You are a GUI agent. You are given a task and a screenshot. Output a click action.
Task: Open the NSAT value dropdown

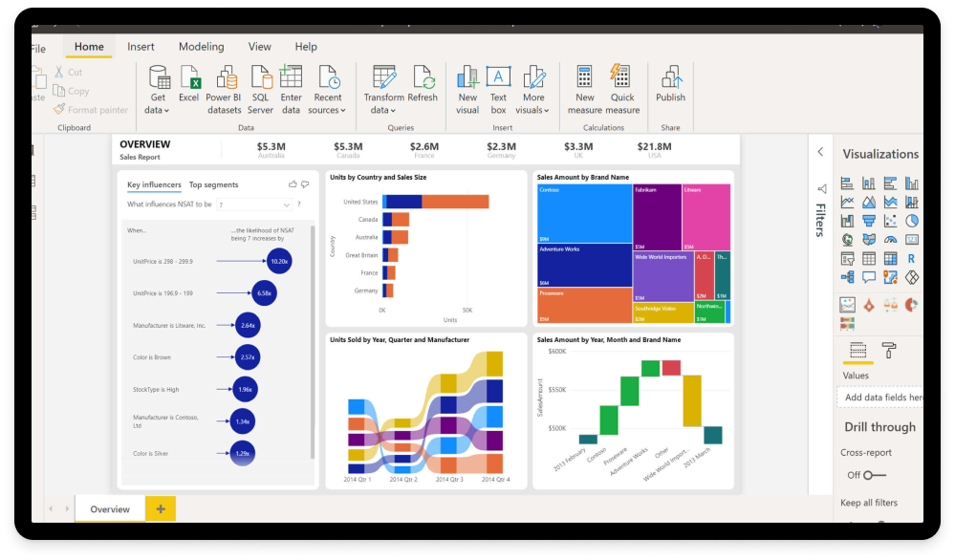click(254, 205)
